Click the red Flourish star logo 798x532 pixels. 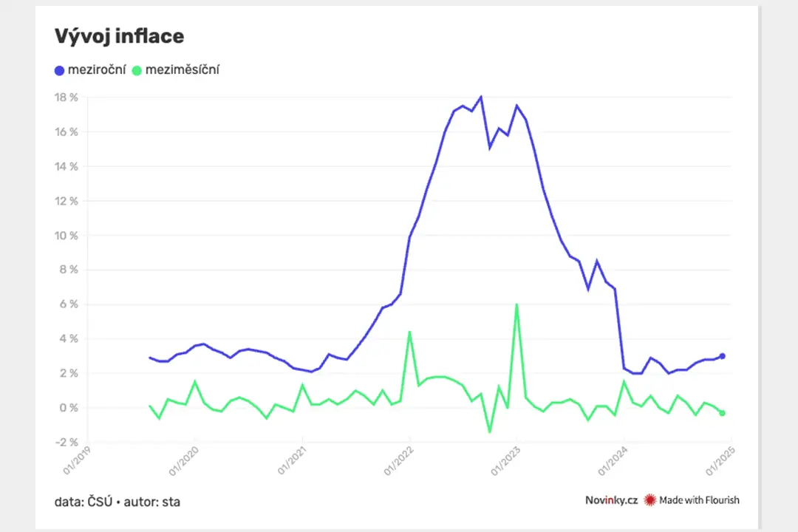click(650, 500)
